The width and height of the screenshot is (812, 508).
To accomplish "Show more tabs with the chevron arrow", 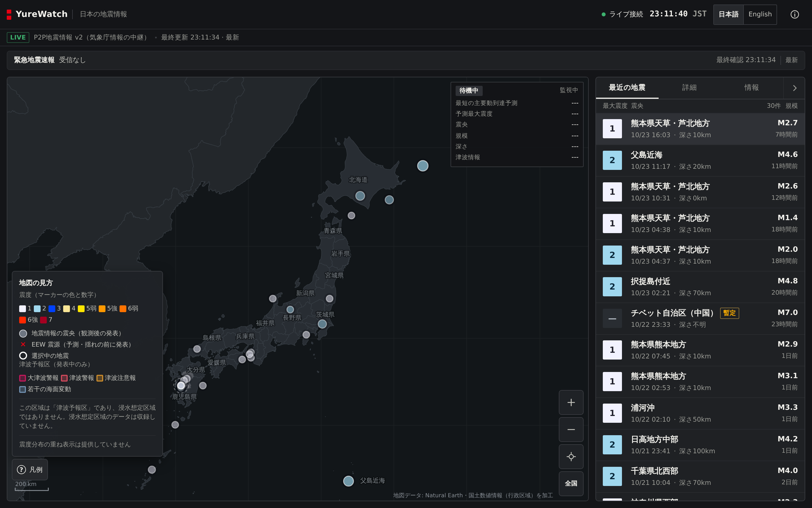I will (794, 88).
